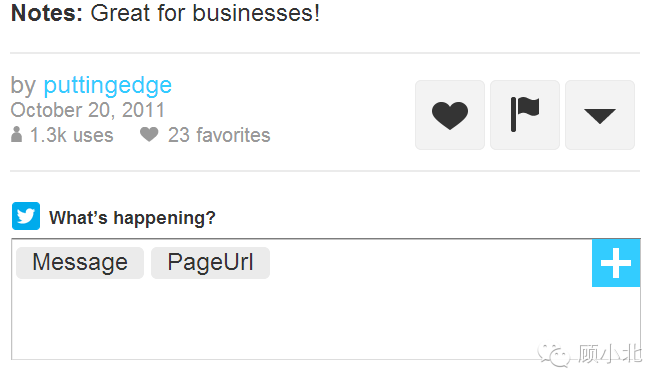Open the puttingedge author profile link
The image size is (663, 387).
pos(107,85)
